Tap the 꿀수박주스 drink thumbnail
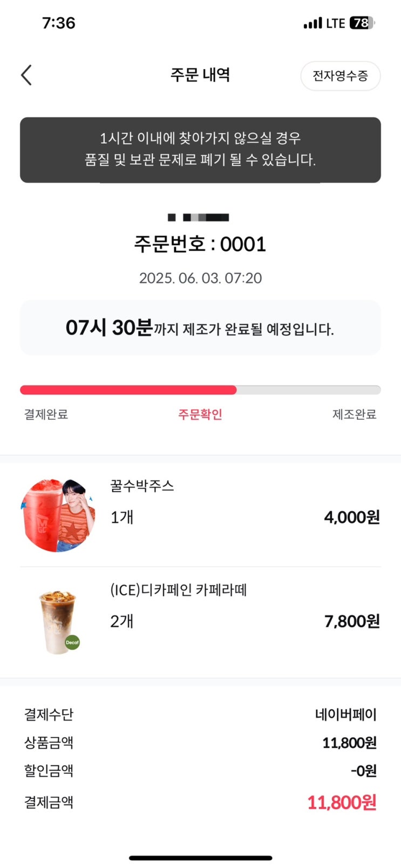This screenshot has height=868, width=401. click(58, 515)
